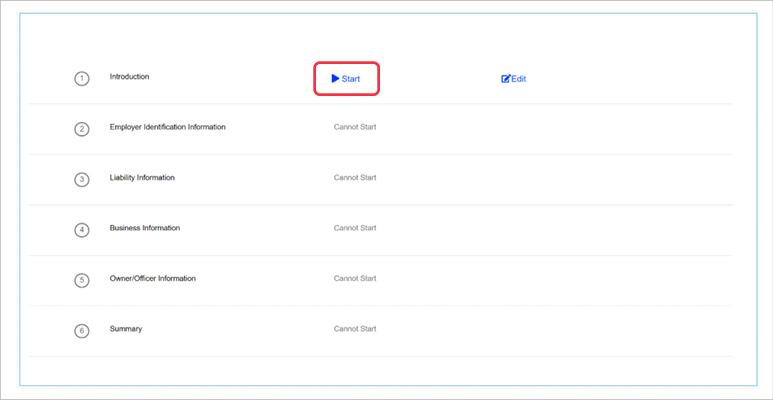Open the Business Information step label
The width and height of the screenshot is (773, 400).
(145, 228)
